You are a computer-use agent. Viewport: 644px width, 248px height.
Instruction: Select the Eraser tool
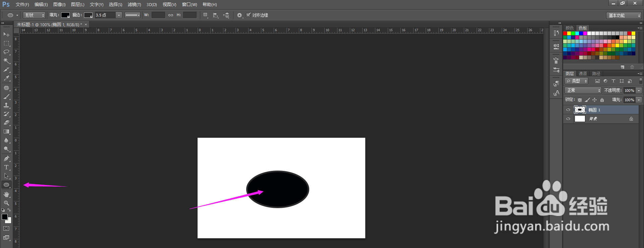pyautogui.click(x=6, y=123)
